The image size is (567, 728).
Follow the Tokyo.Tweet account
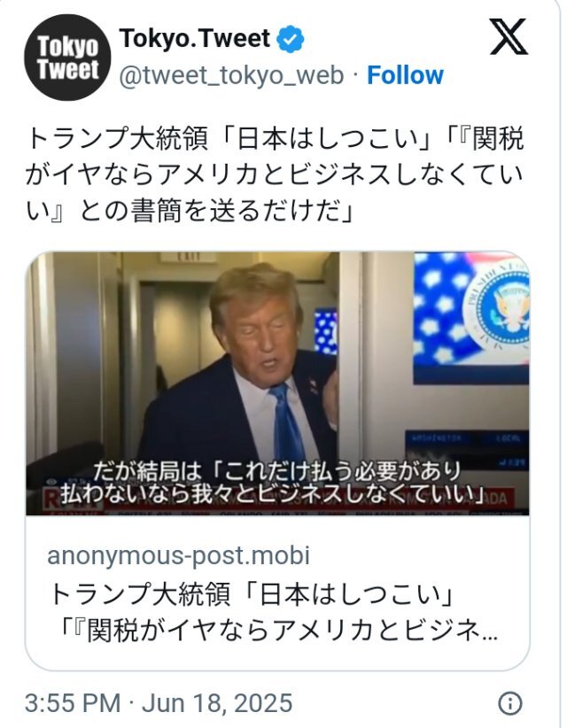405,75
